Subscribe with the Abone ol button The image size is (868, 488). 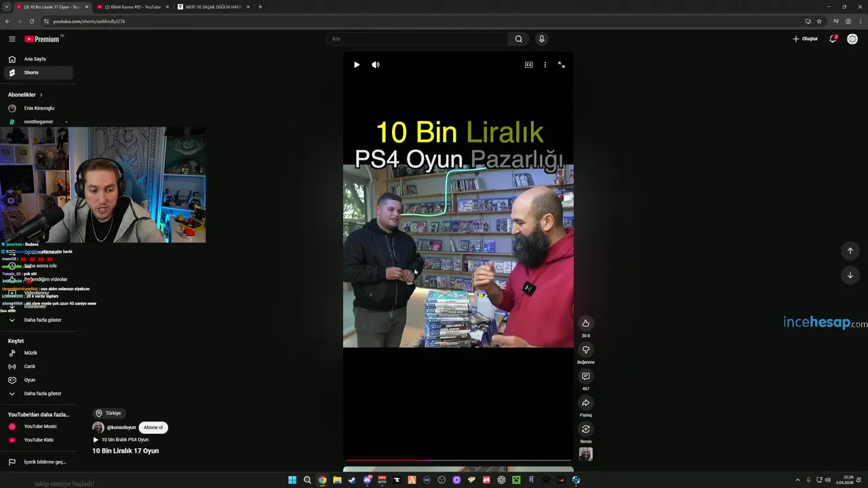pyautogui.click(x=153, y=428)
